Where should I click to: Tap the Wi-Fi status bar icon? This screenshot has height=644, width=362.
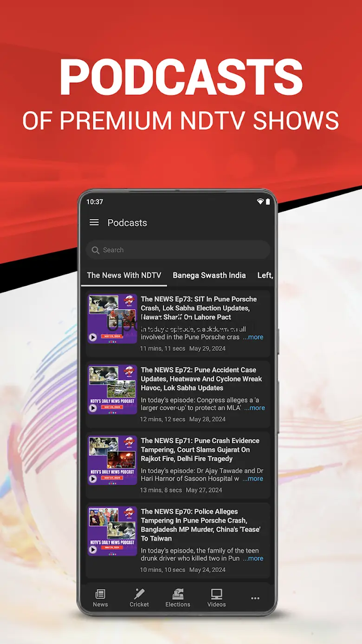260,202
